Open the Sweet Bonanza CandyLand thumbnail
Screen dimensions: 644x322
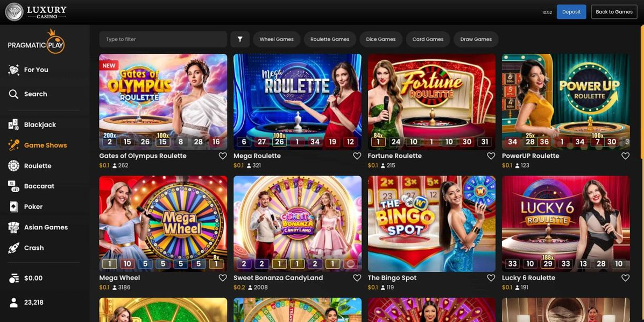[298, 223]
